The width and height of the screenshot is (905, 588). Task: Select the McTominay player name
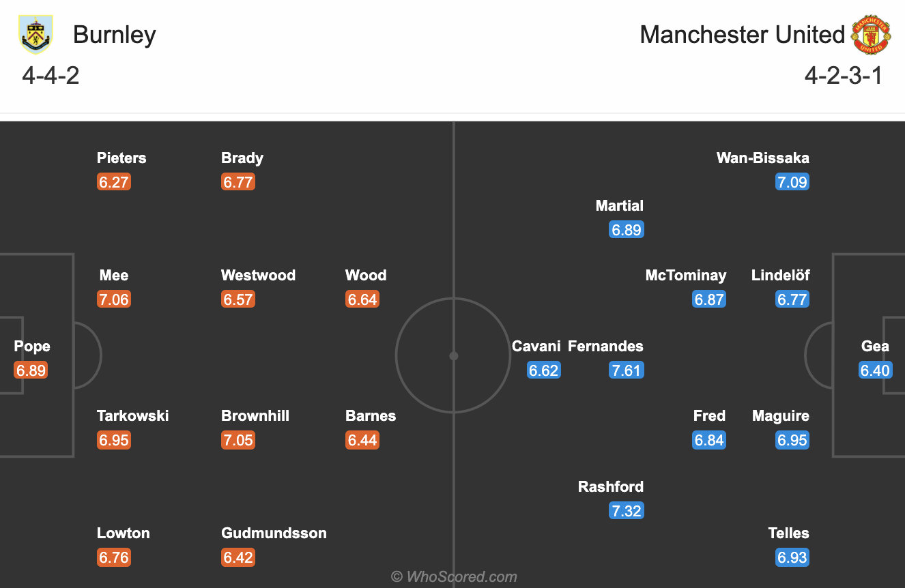pos(686,276)
